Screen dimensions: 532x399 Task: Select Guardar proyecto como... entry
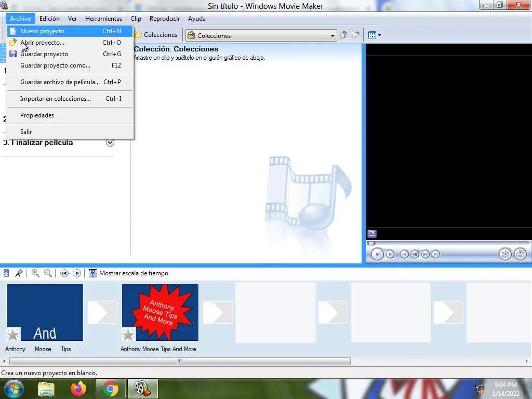coord(70,65)
